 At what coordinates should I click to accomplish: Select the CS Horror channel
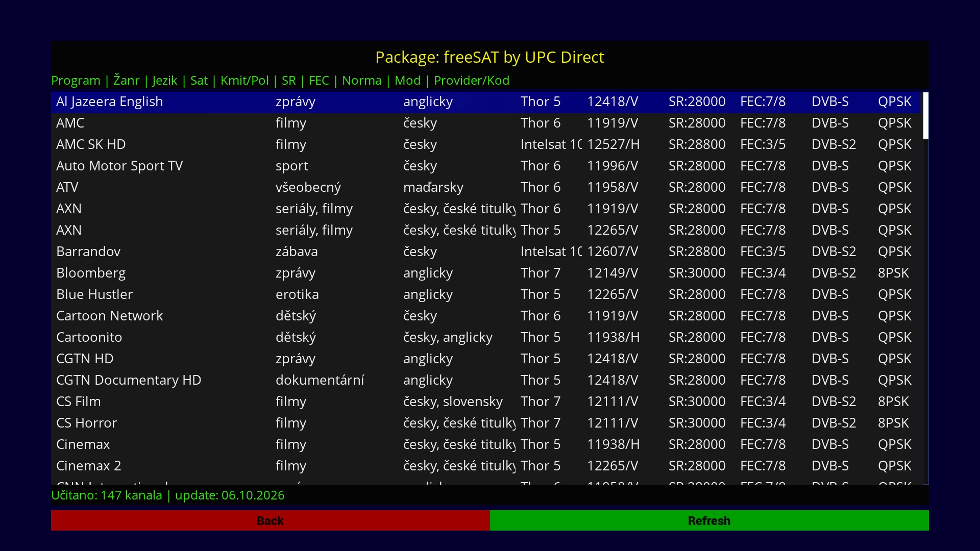click(485, 423)
